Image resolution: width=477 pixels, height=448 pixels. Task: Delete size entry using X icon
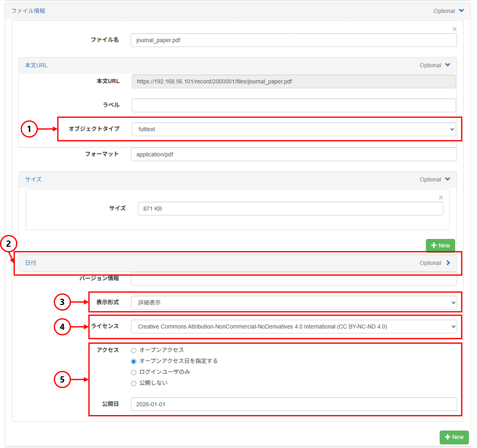441,197
